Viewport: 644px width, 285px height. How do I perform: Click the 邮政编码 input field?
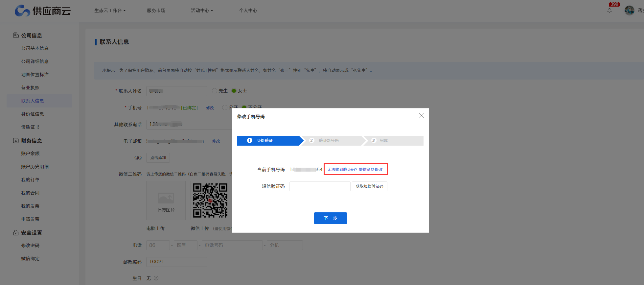tap(177, 262)
